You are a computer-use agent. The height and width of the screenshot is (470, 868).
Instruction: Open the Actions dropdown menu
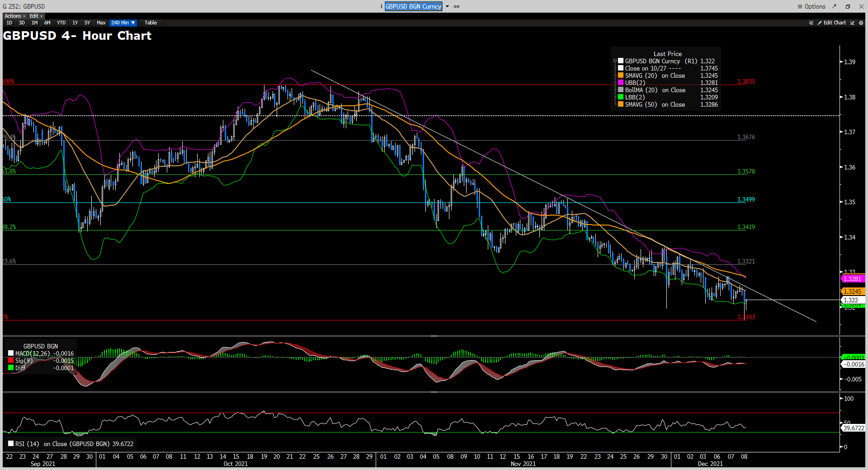click(15, 16)
